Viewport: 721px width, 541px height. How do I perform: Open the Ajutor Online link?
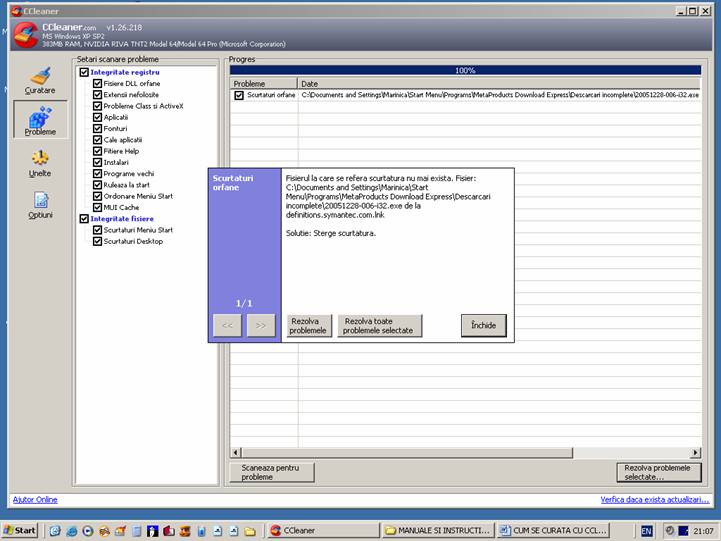pos(35,499)
